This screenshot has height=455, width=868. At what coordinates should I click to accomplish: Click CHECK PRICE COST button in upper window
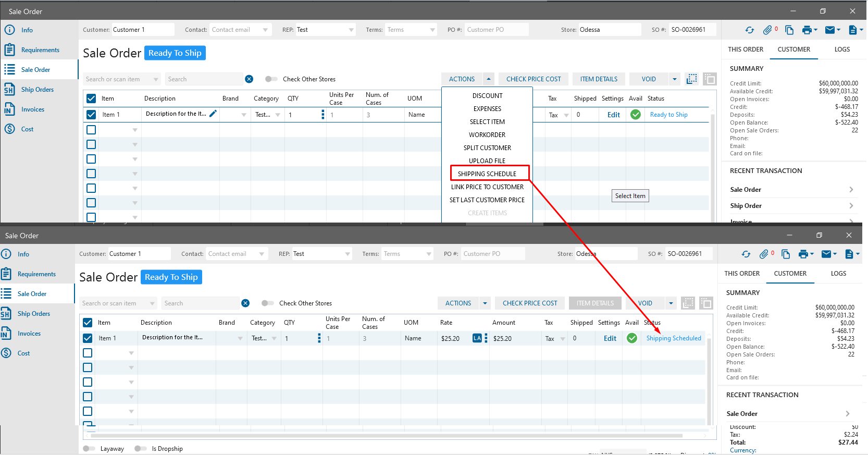click(x=534, y=79)
